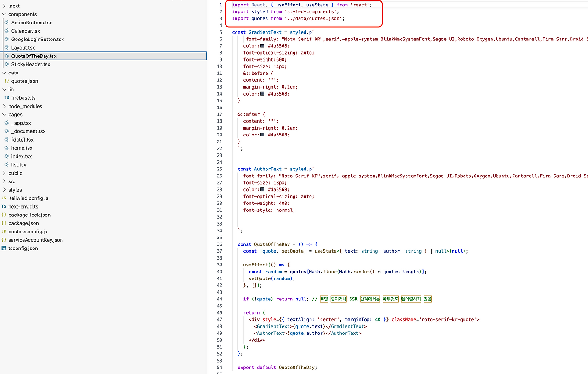588x374 pixels.
Task: Click the JS icon beside postcss.config.js
Action: coord(4,232)
